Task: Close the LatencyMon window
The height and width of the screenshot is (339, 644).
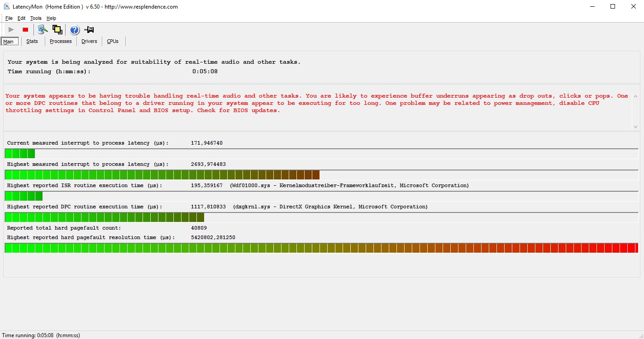Action: tap(634, 6)
